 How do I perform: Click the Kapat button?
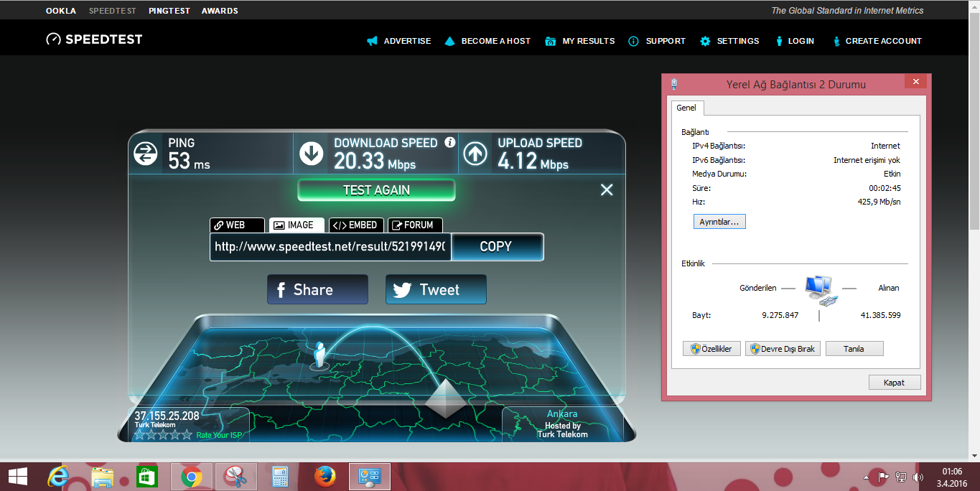[x=895, y=383]
